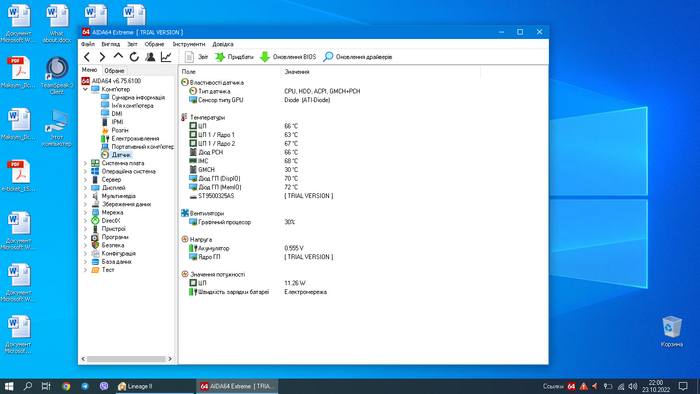Expand the Системна плата node
Viewport: 700px width, 394px height.
coord(85,163)
